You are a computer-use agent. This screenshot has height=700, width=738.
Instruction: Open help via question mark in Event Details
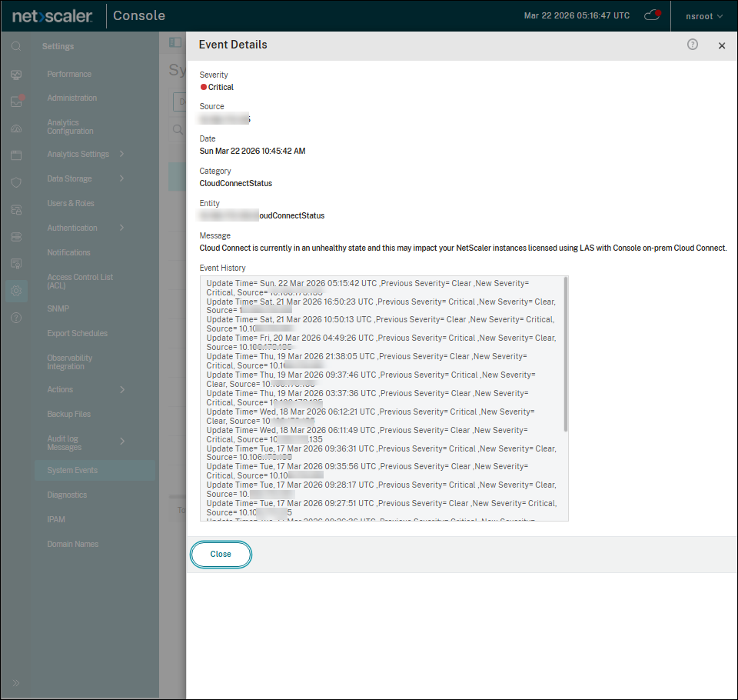pos(692,45)
